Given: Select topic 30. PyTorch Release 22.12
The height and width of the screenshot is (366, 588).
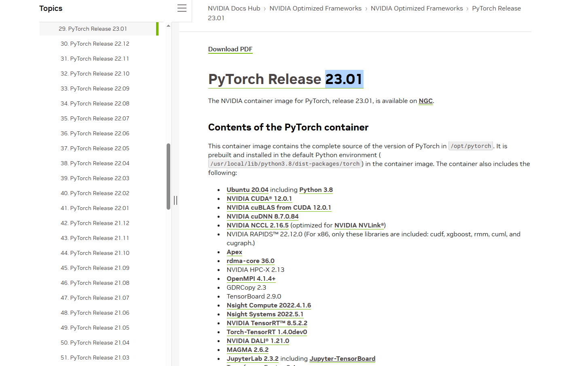Looking at the screenshot, I should (95, 44).
